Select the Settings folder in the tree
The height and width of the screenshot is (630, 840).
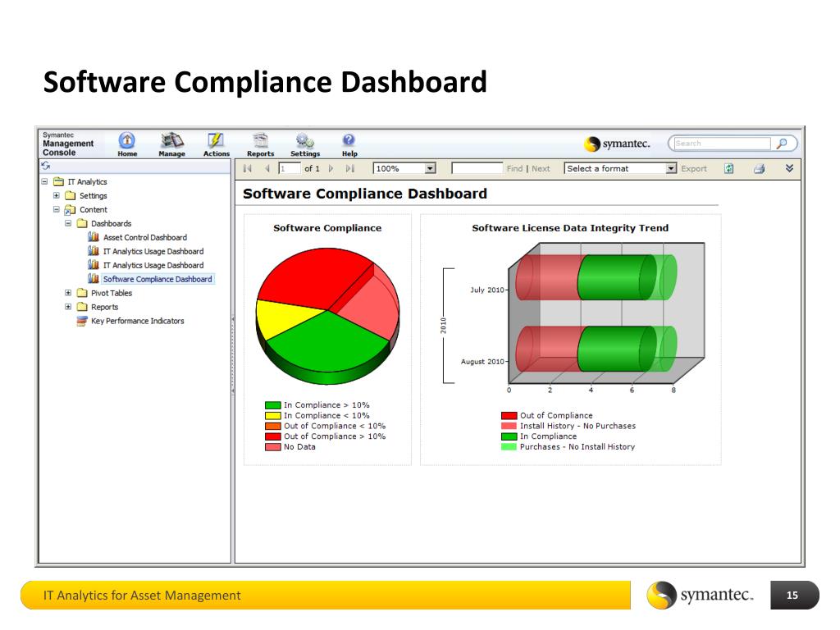(x=94, y=195)
